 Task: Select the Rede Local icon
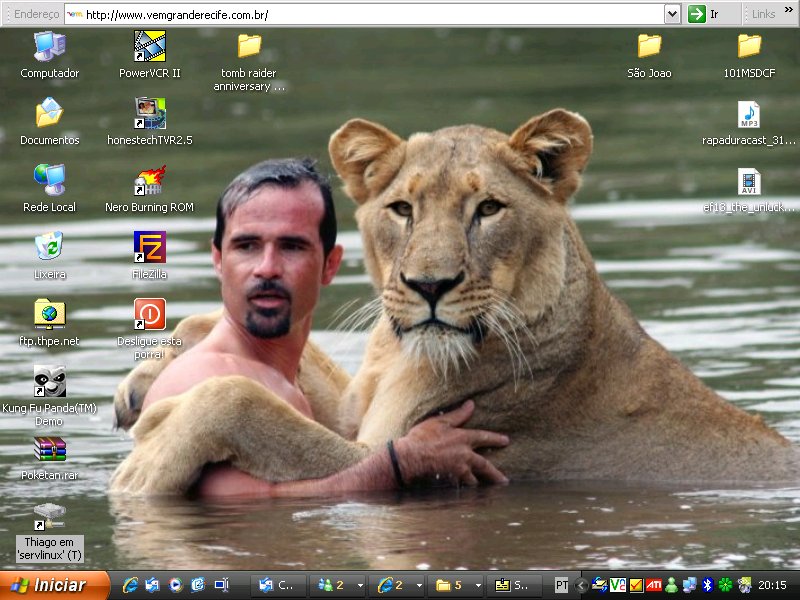(49, 180)
